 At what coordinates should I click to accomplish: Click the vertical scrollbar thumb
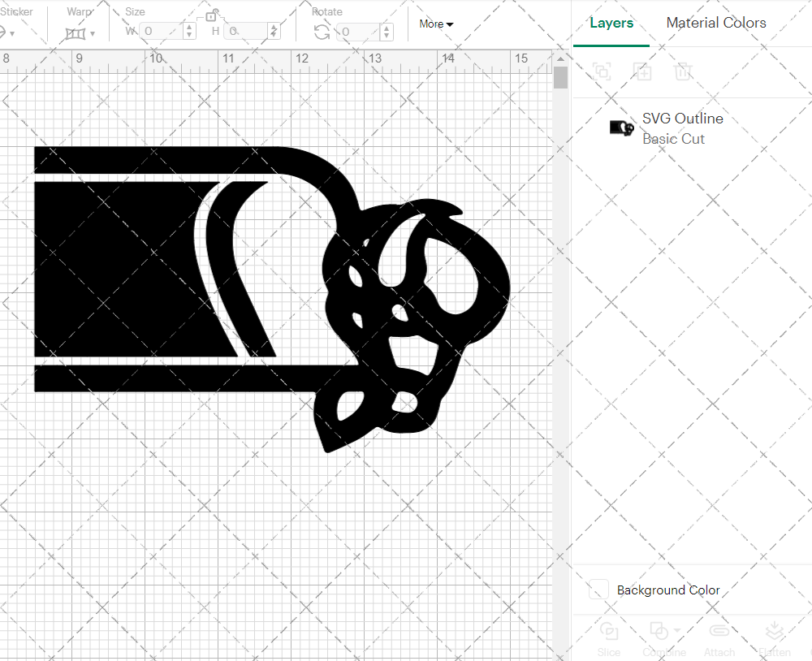pyautogui.click(x=560, y=77)
